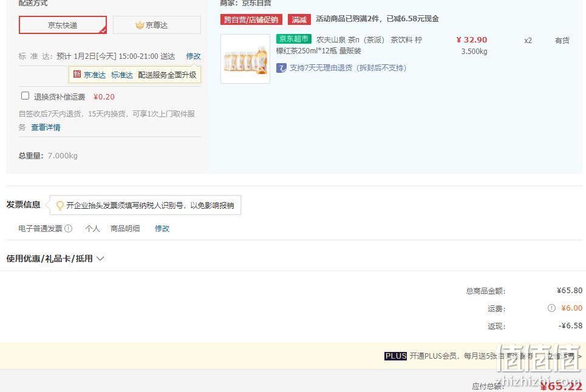This screenshot has height=392, width=586.
Task: Click the 商品明细 invoice content text
Action: (125, 229)
